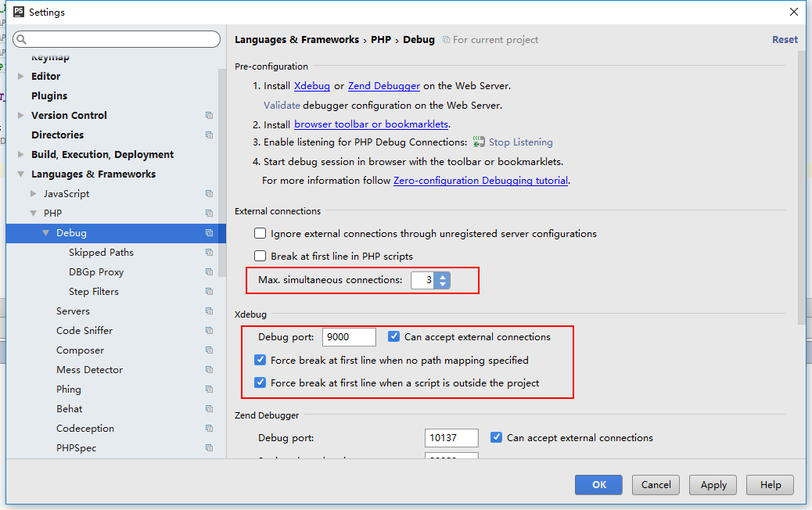Click project-level icon beside JavaScript

click(209, 194)
